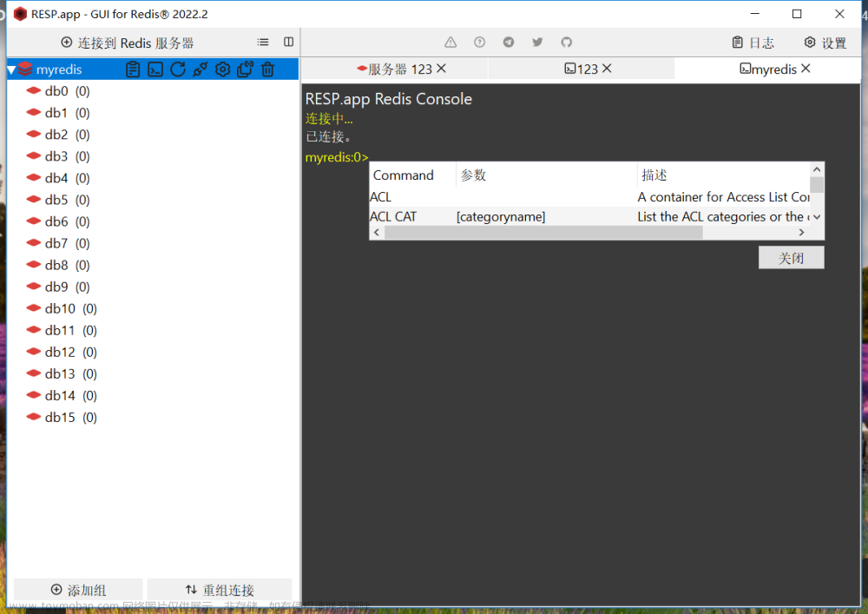Select the ACL CAT command row
868x614 pixels.
[x=589, y=216]
